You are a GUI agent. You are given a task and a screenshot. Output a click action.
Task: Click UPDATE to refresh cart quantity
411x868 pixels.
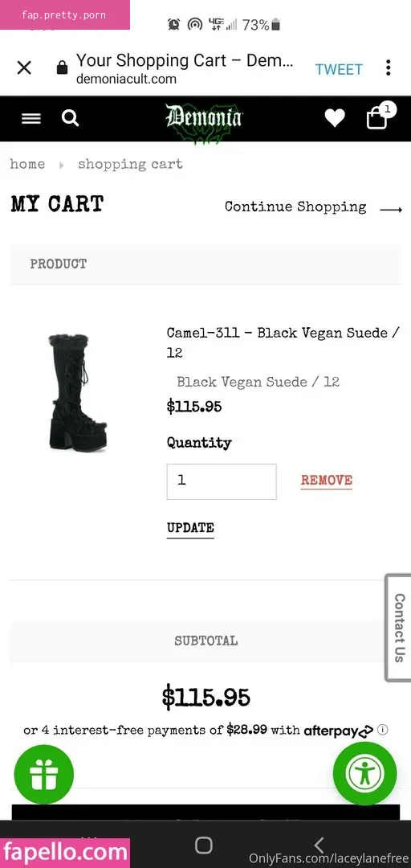click(x=190, y=528)
